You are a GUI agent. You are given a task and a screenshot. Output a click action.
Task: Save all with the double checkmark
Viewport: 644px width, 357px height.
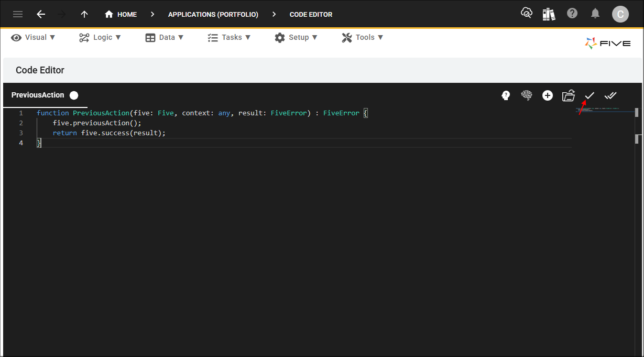pos(610,95)
